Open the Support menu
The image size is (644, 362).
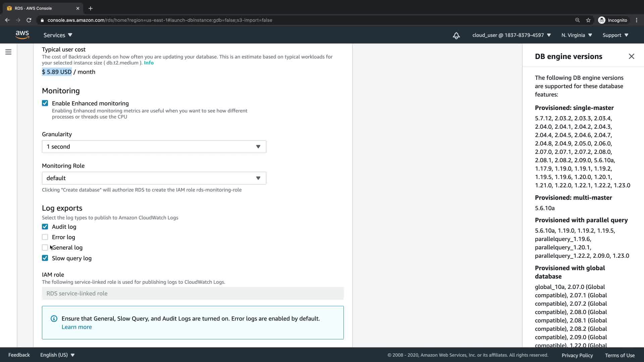[615, 35]
